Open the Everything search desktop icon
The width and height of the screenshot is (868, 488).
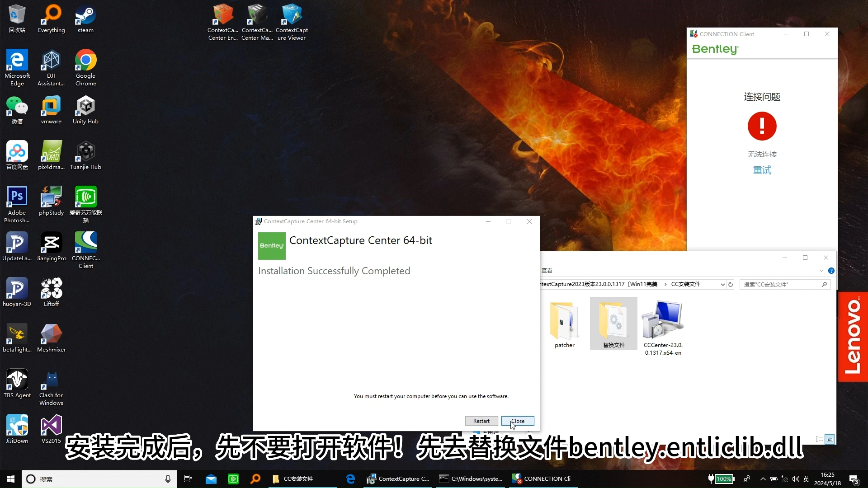(x=51, y=19)
